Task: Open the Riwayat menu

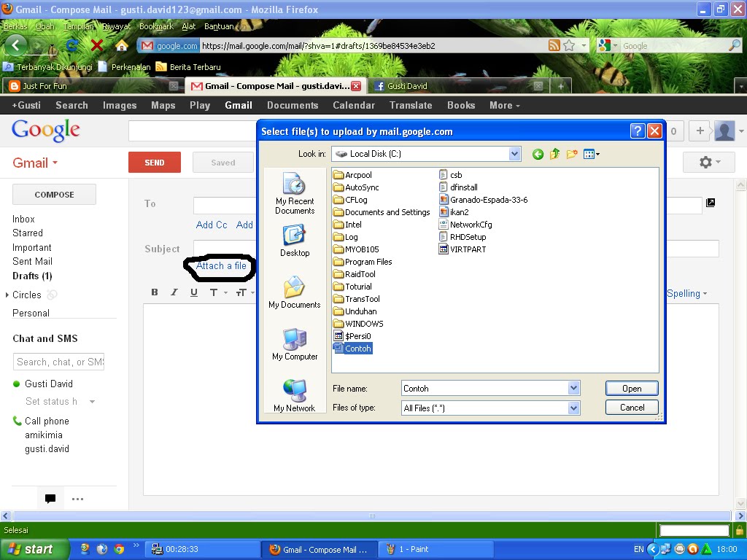Action: pos(116,26)
